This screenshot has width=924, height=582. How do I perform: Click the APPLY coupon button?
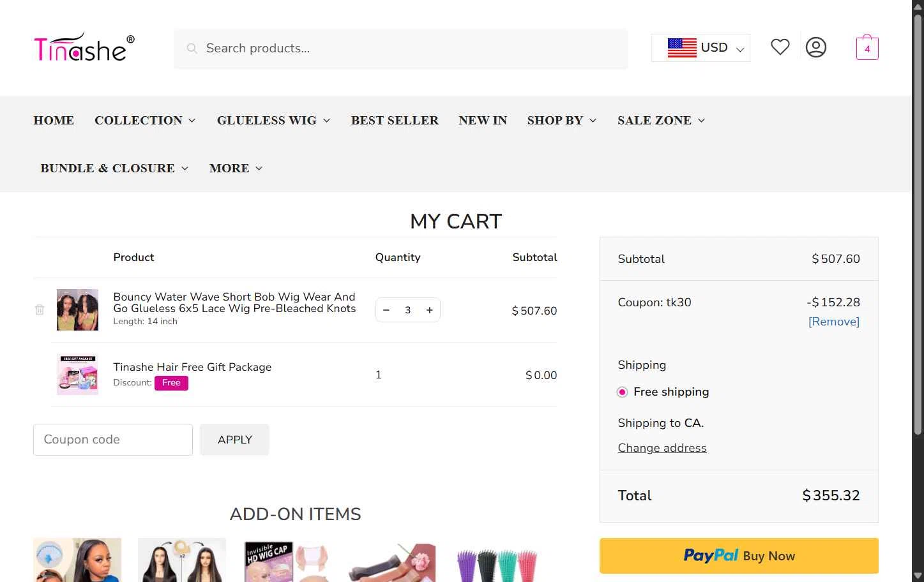(234, 440)
